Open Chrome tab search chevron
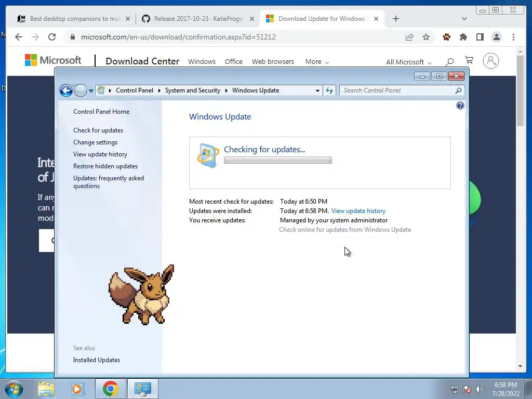532x399 pixels. pos(464,19)
